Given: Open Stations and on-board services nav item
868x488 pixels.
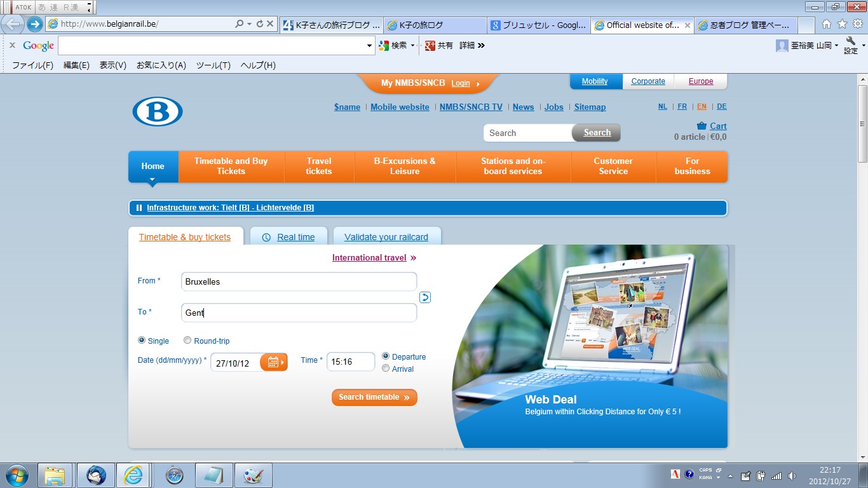Looking at the screenshot, I should [x=513, y=166].
